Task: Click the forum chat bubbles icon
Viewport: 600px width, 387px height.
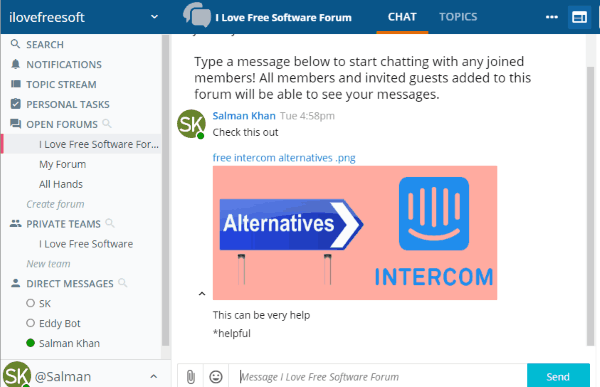Action: 197,15
